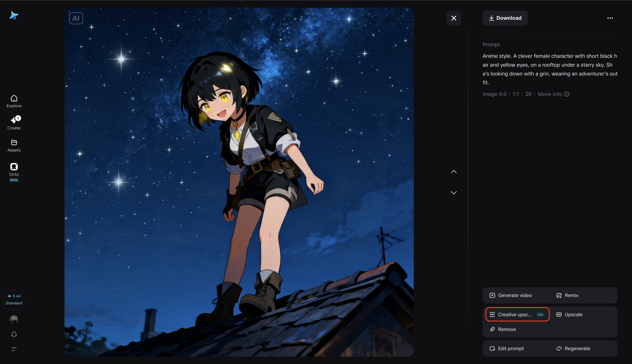Open the notifications bell
Screen dimensions: 632x364
pyautogui.click(x=14, y=334)
